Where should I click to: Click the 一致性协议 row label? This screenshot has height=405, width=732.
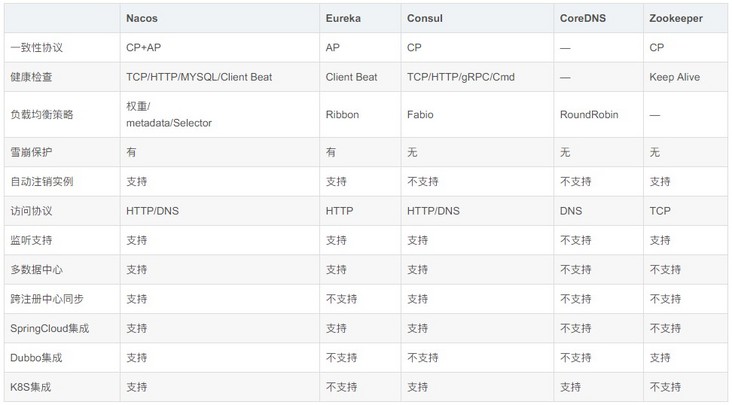35,47
